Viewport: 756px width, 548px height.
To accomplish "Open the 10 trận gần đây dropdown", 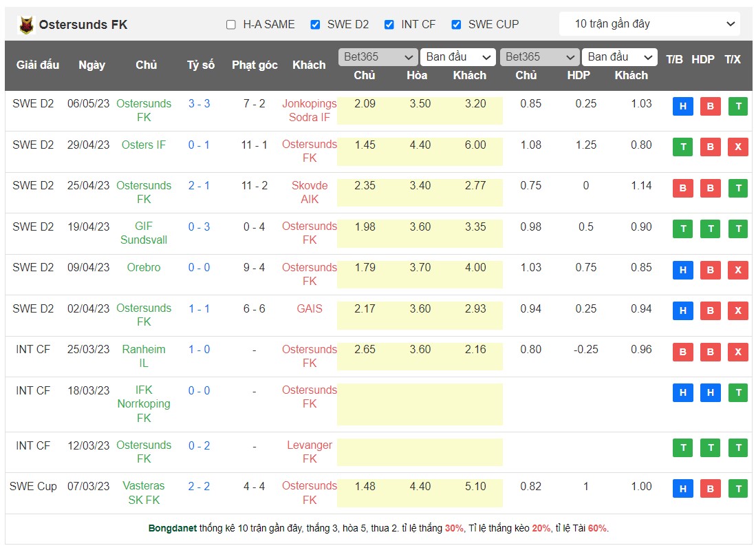I will 649,23.
